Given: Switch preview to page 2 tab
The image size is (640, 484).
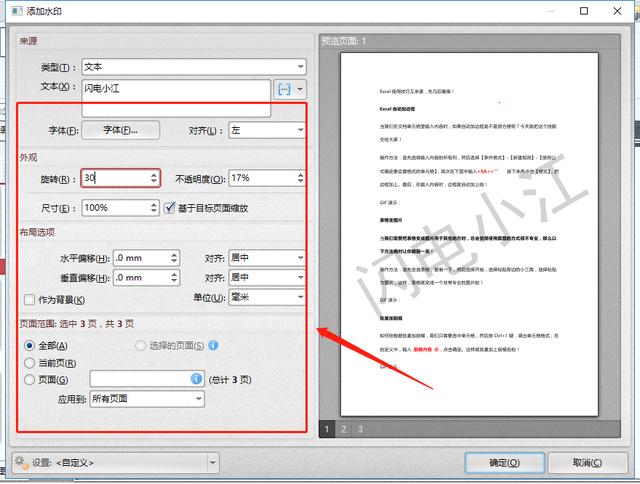Looking at the screenshot, I should click(343, 429).
